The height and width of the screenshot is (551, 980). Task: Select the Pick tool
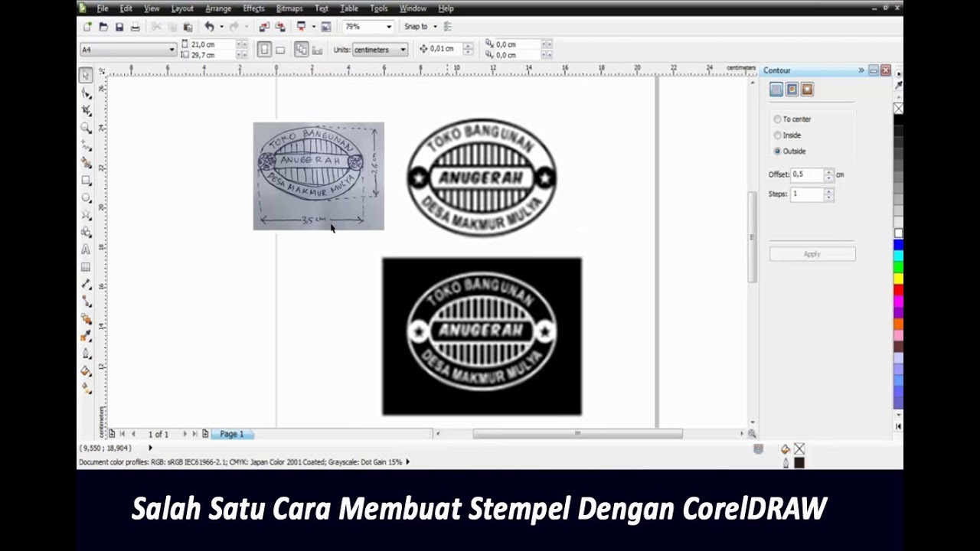(86, 75)
